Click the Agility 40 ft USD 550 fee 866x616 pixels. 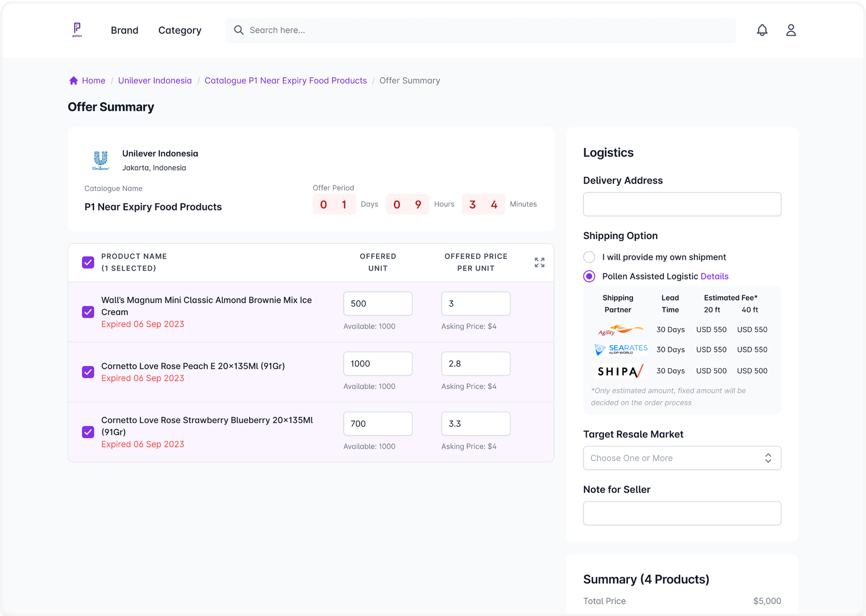[752, 330]
